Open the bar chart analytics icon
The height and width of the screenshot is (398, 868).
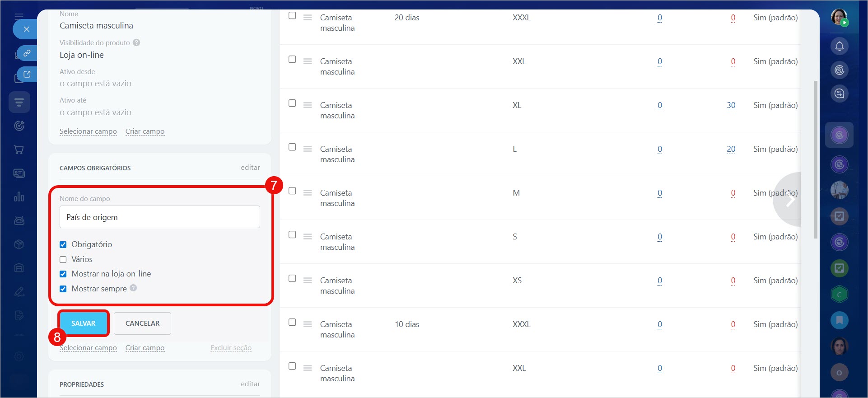(x=19, y=197)
